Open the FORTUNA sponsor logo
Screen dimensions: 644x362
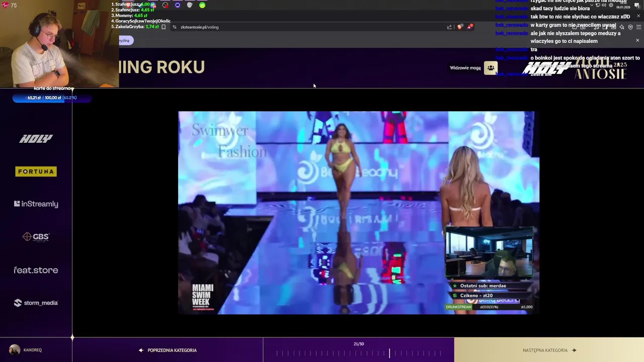coord(36,171)
